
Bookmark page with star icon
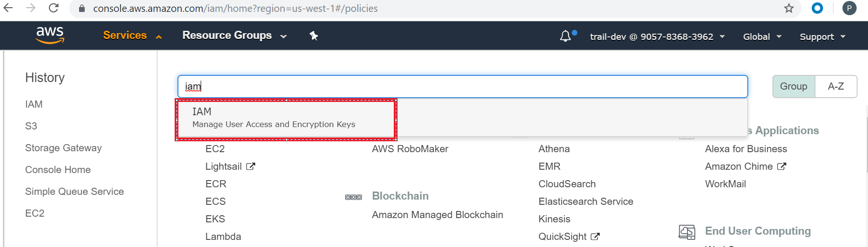click(788, 9)
